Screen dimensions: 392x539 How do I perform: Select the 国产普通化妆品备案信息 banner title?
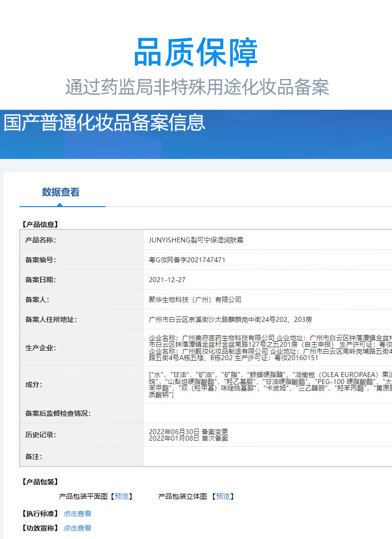click(x=104, y=123)
